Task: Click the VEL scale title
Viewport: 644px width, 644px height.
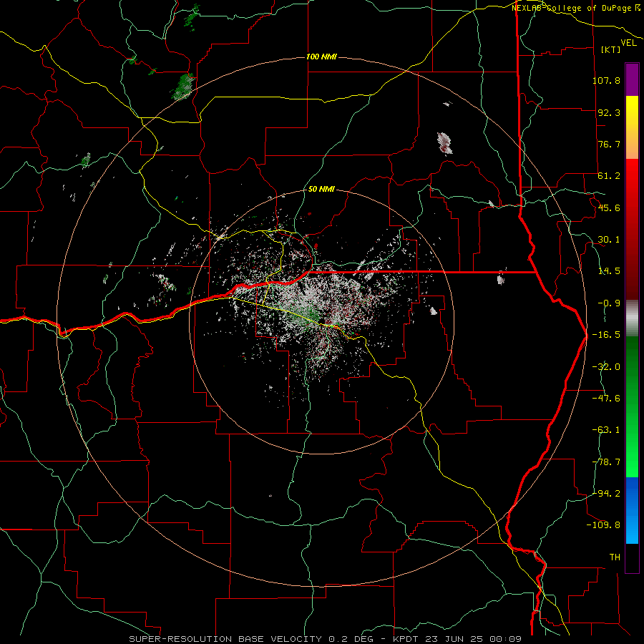Action: pyautogui.click(x=628, y=43)
